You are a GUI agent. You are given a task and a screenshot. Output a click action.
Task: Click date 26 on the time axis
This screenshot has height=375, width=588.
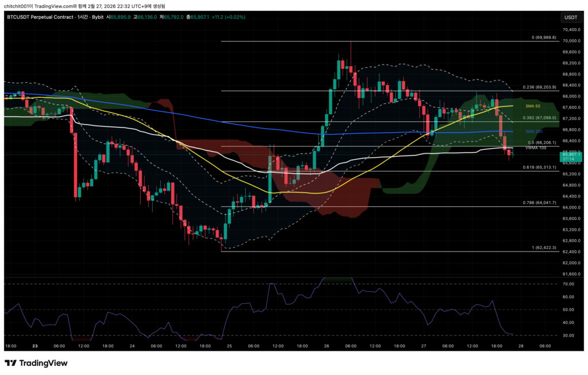tap(327, 346)
